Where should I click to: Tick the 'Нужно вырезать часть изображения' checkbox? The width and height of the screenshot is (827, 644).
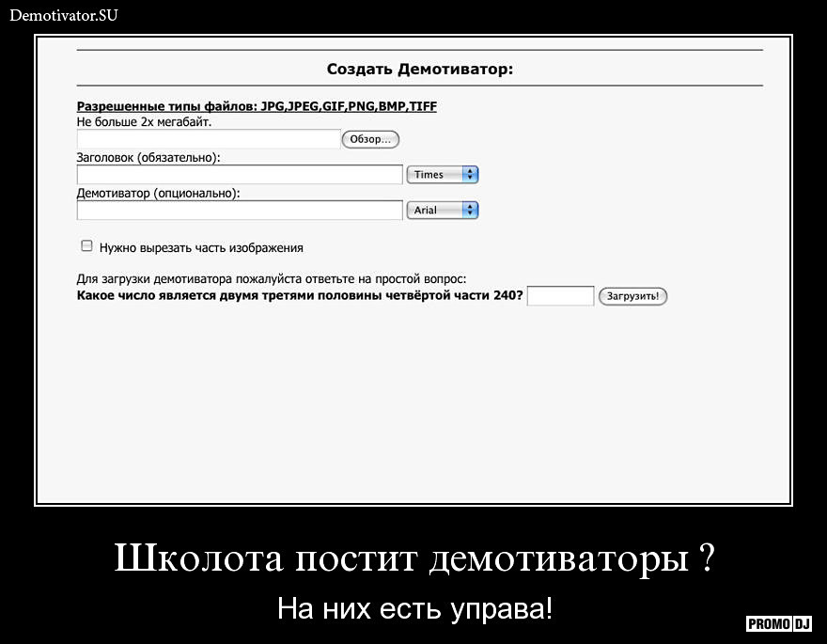[86, 246]
